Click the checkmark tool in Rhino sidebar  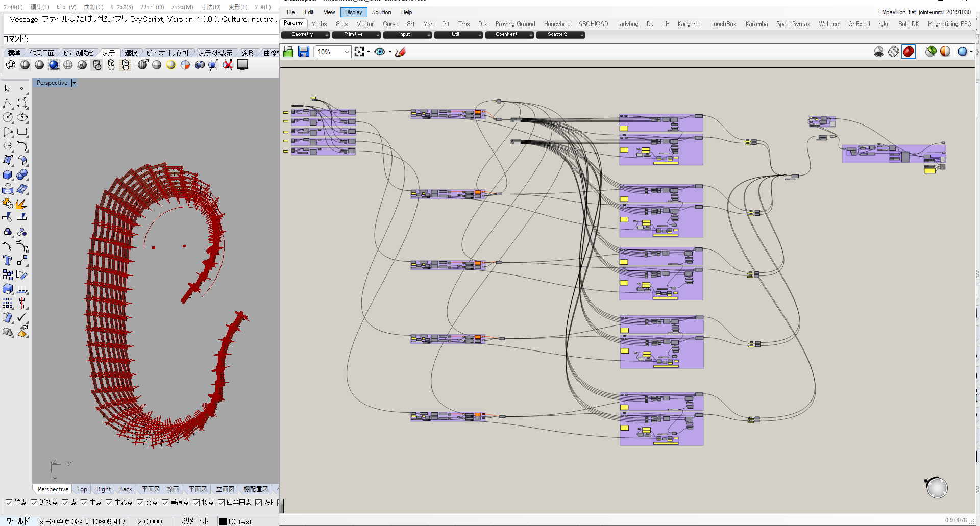[x=22, y=317]
